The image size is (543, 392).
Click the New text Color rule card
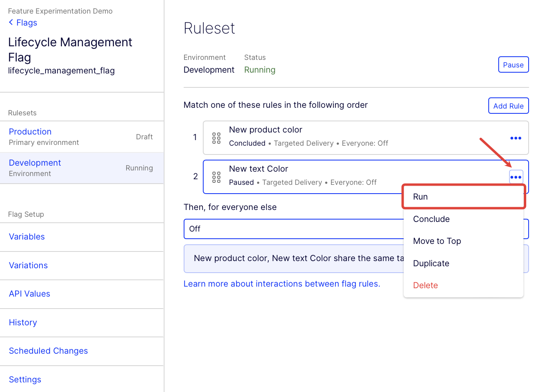pos(319,176)
